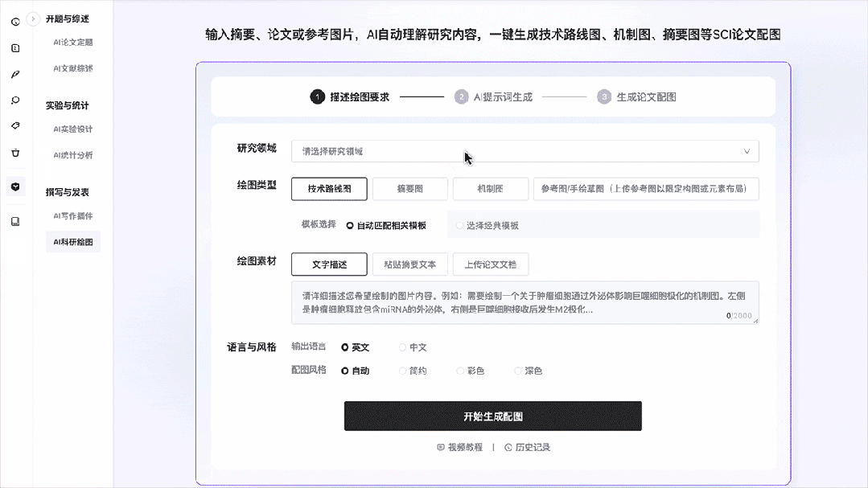Screen dimensions: 868x488
Task: Click the 实验与统计 section heading
Action: [x=67, y=105]
